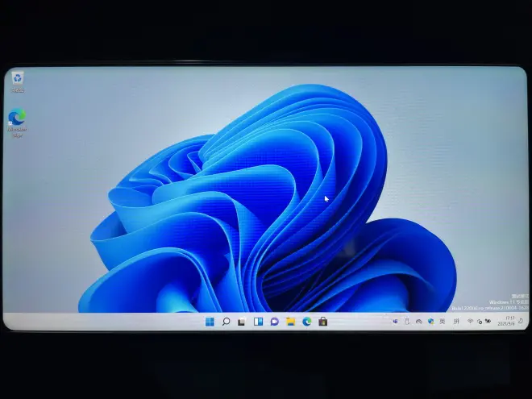532x399 pixels.
Task: Select the Microsoft Edge desktop shortcut
Action: (17, 123)
